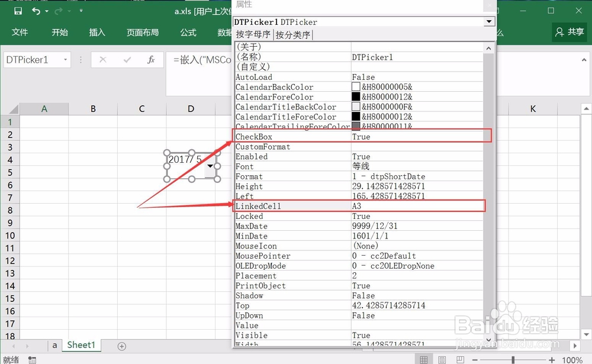Switch to the 按分类序 tab
This screenshot has height=364, width=592.
pyautogui.click(x=292, y=35)
